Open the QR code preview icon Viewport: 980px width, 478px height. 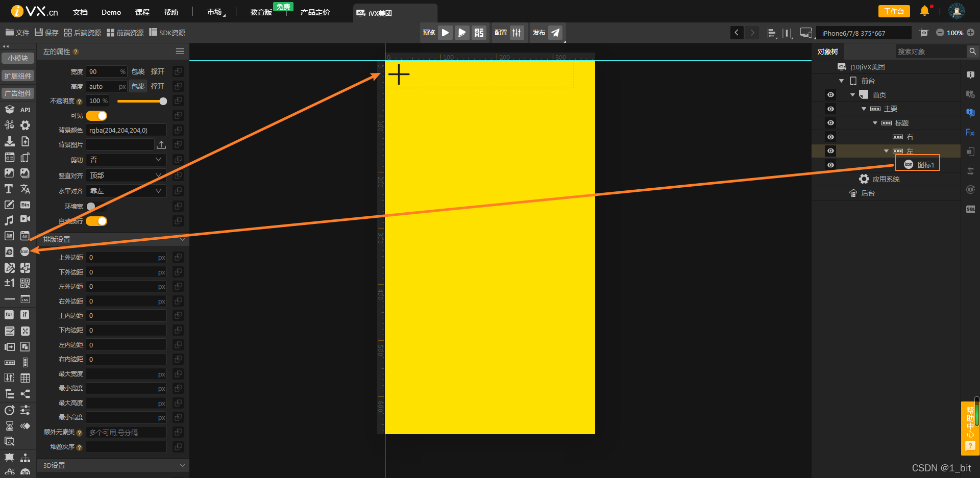pyautogui.click(x=479, y=33)
